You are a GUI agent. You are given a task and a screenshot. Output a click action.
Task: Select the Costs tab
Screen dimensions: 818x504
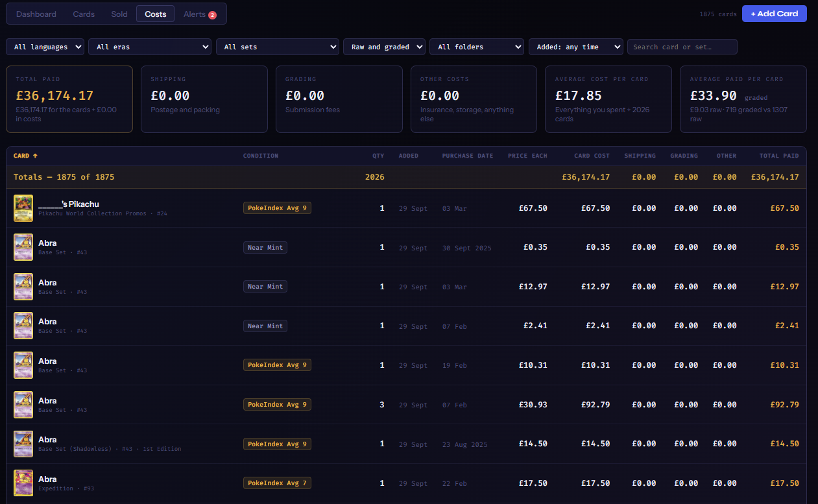point(156,14)
